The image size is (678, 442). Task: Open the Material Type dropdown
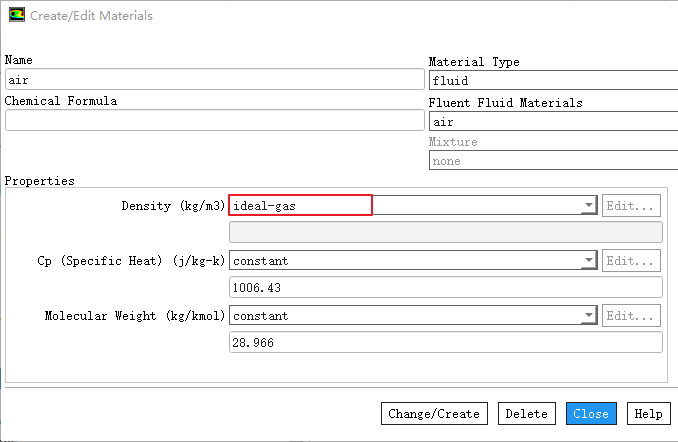click(553, 81)
